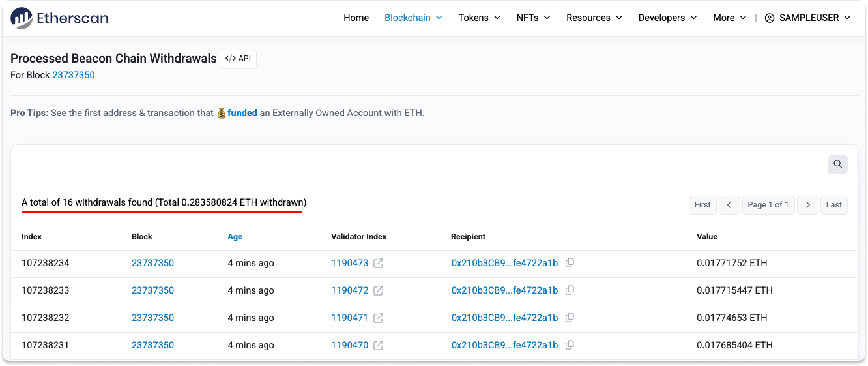Open external link icon for validator 1190470

coord(378,345)
